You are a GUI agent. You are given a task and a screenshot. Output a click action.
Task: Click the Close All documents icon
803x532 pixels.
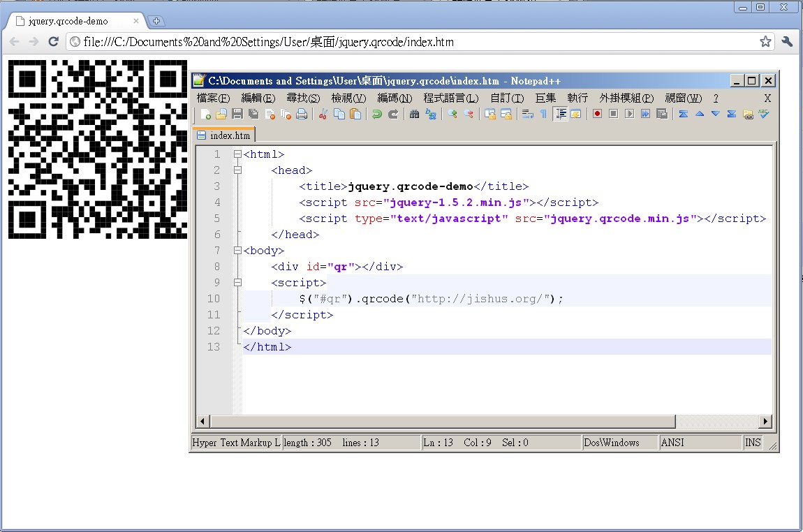pyautogui.click(x=286, y=114)
